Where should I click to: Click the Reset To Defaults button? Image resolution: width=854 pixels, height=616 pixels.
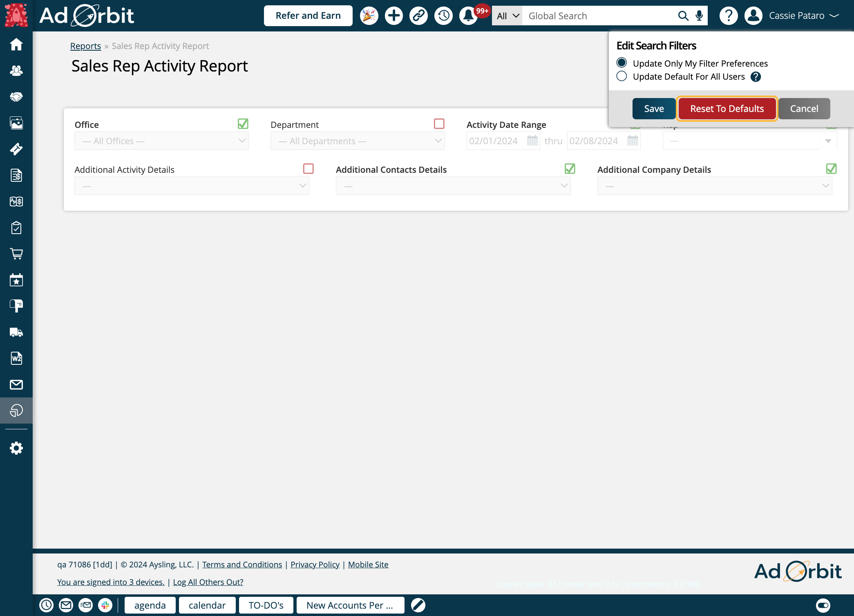(x=727, y=109)
